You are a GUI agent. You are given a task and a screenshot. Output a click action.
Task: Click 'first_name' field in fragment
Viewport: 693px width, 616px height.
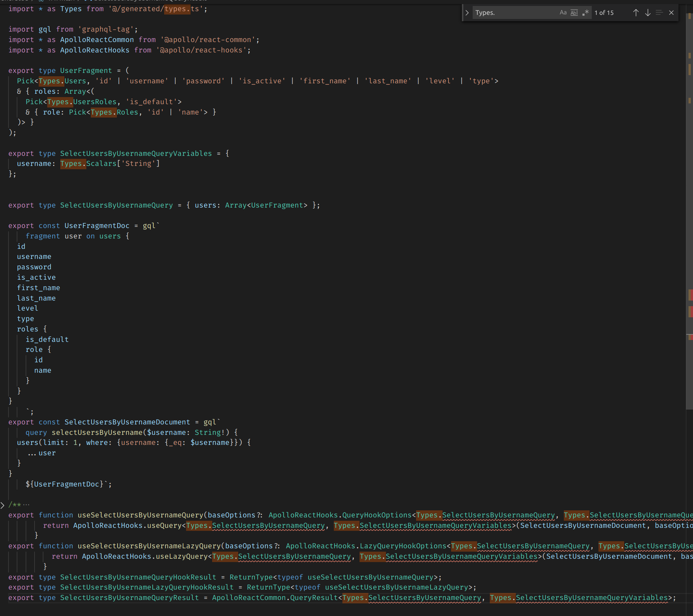(x=39, y=288)
